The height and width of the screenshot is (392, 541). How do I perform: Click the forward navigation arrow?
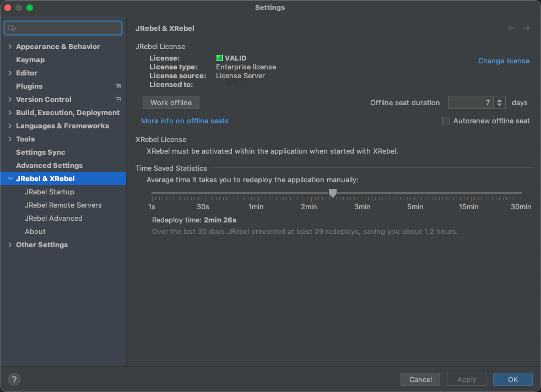pos(526,28)
